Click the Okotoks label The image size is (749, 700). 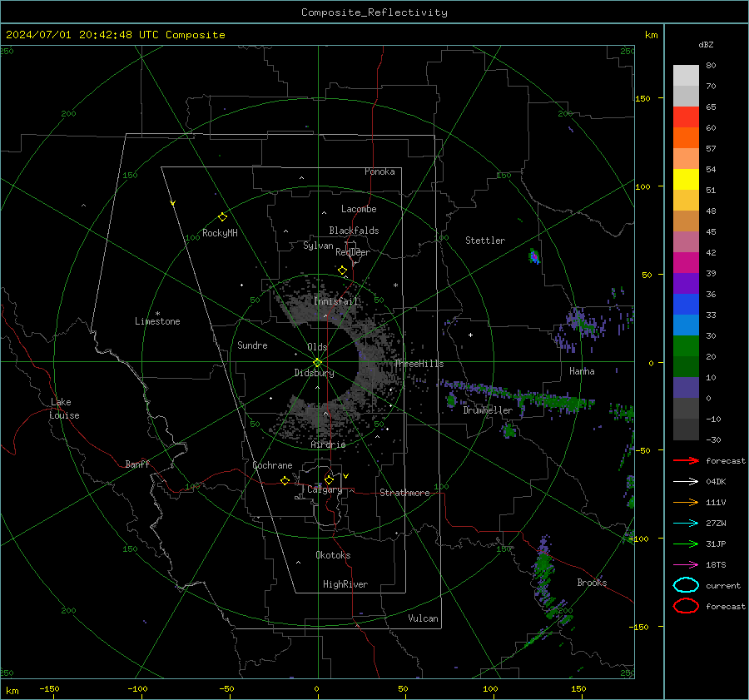[333, 555]
